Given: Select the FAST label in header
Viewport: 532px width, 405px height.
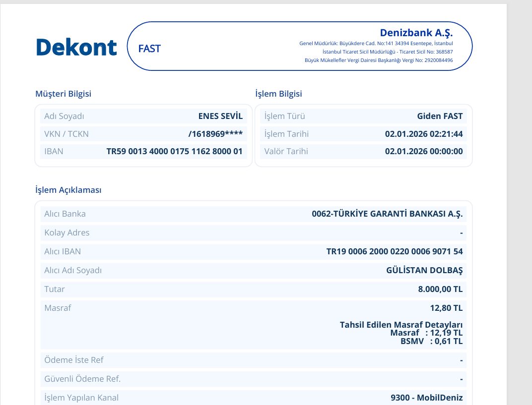Looking at the screenshot, I should click(149, 49).
